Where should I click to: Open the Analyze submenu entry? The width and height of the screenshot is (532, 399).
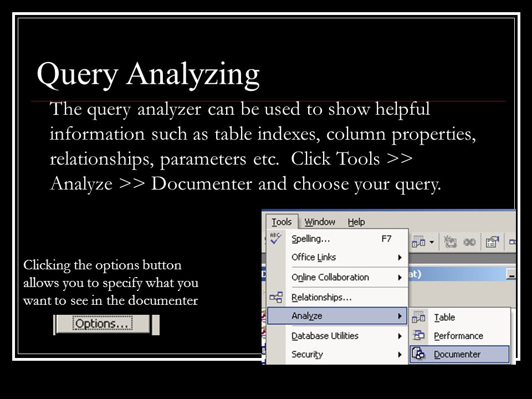click(x=337, y=316)
